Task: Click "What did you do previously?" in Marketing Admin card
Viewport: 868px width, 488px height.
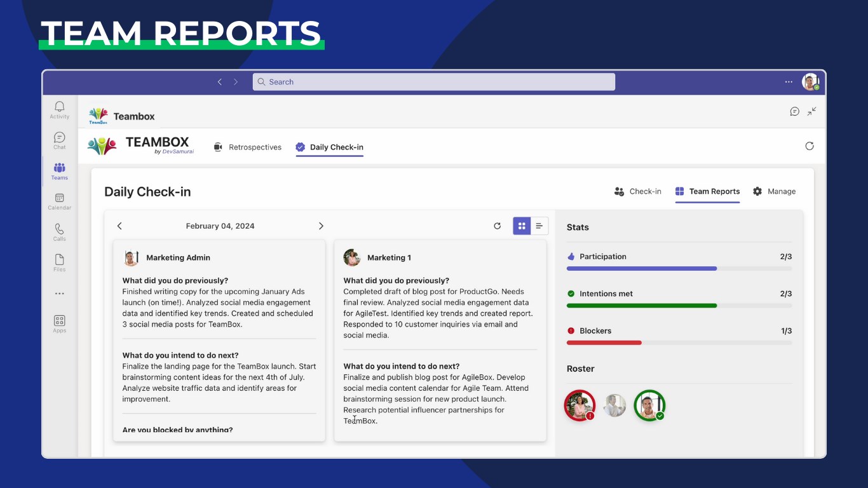Action: pyautogui.click(x=175, y=280)
